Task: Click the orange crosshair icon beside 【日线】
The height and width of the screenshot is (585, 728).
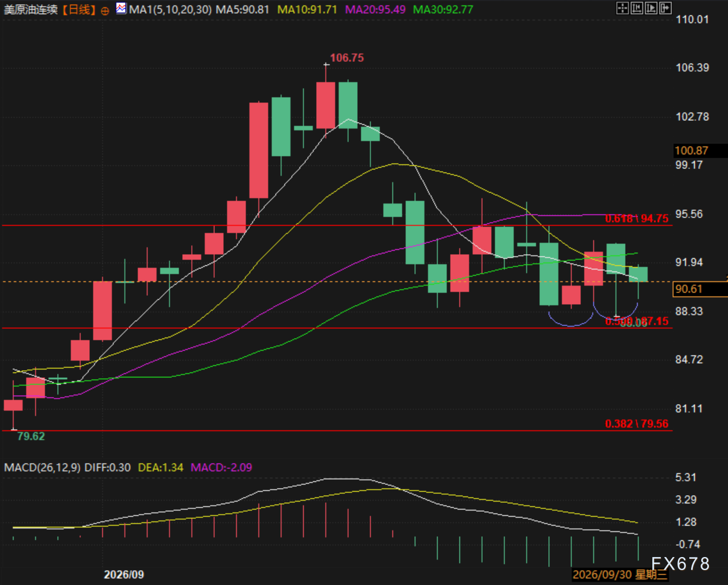Action: coord(105,10)
